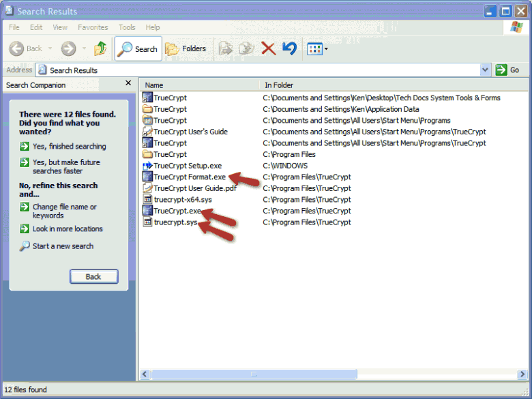Click the horizontal scrollbar thumb
This screenshot has height=399, width=532.
coord(254,374)
